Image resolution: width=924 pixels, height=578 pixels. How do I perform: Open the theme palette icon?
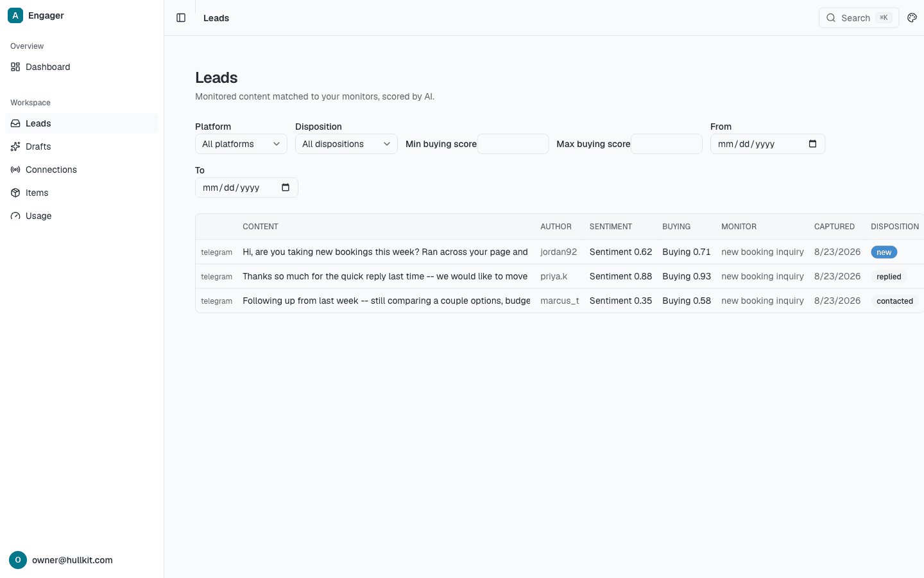click(912, 18)
